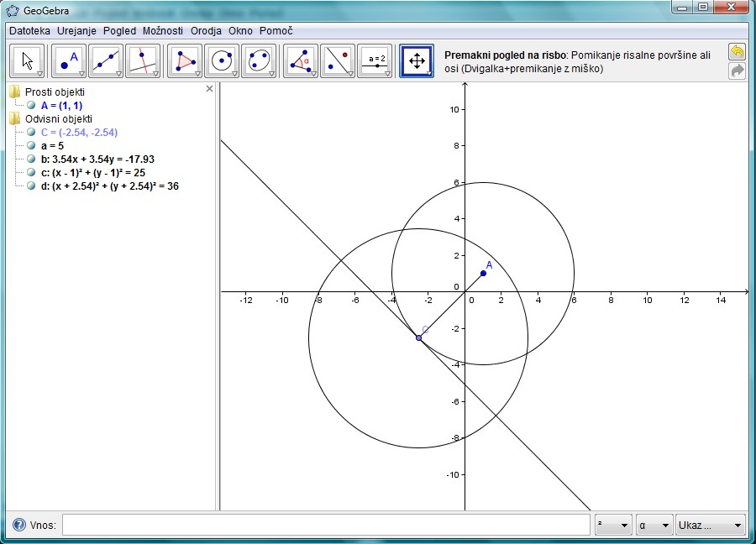Image resolution: width=756 pixels, height=544 pixels.
Task: Close the algebra view panel
Action: click(209, 88)
